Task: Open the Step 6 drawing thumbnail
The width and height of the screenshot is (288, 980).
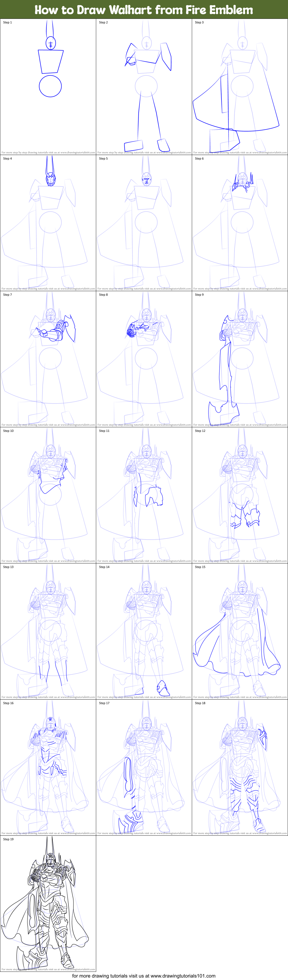Action: coord(240,223)
